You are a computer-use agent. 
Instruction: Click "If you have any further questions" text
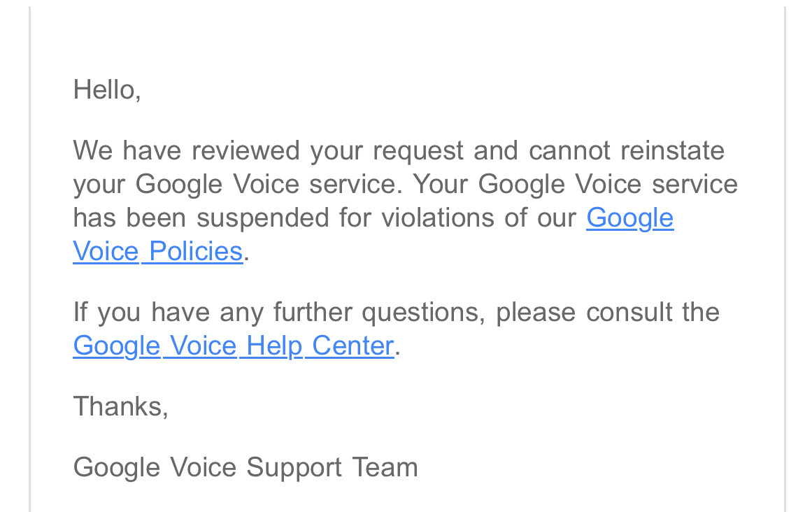pyautogui.click(x=279, y=313)
